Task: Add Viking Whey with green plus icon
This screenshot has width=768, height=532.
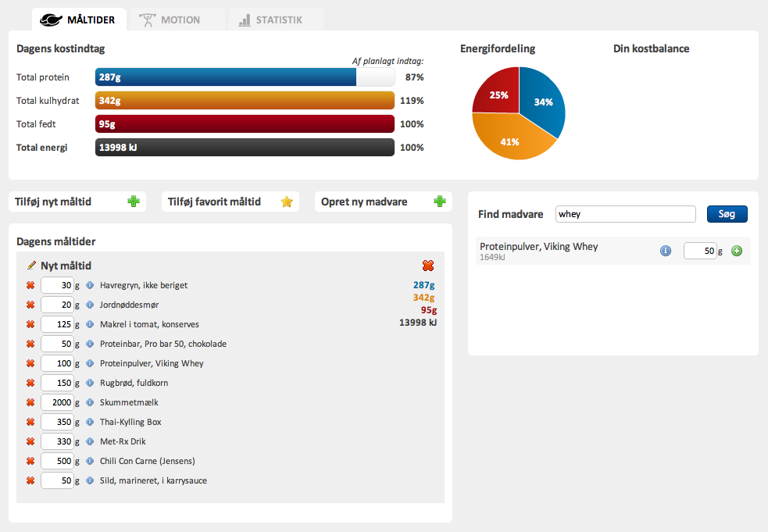Action: 737,251
